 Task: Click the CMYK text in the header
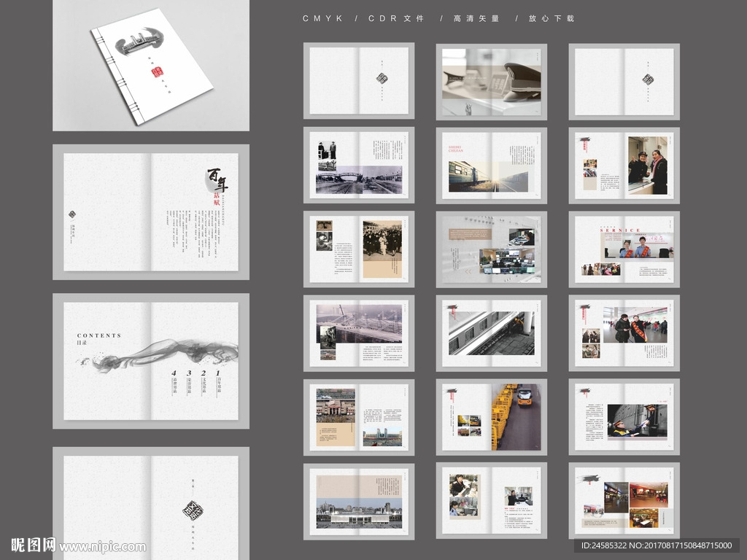tap(322, 18)
